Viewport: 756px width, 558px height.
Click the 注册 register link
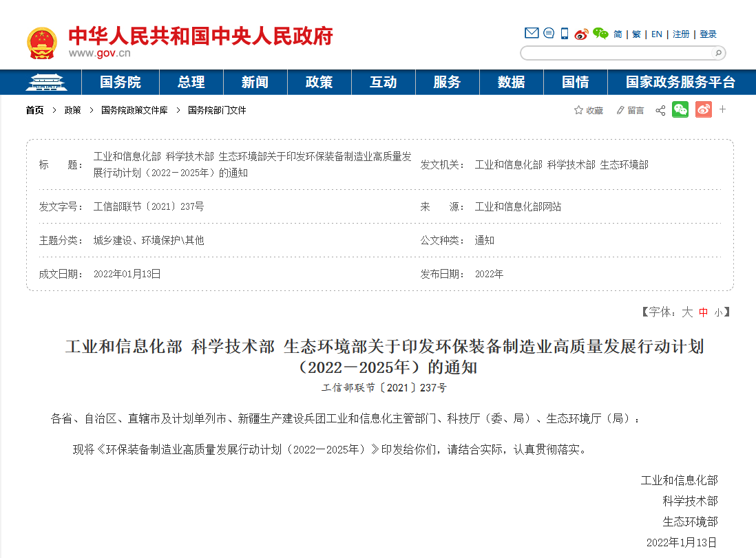tap(681, 34)
